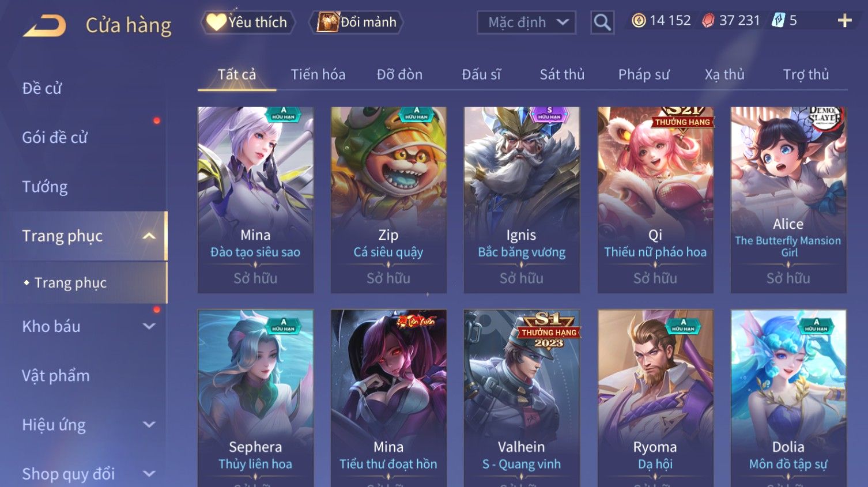
Task: Go to Vật phẩm in sidebar
Action: tap(56, 376)
